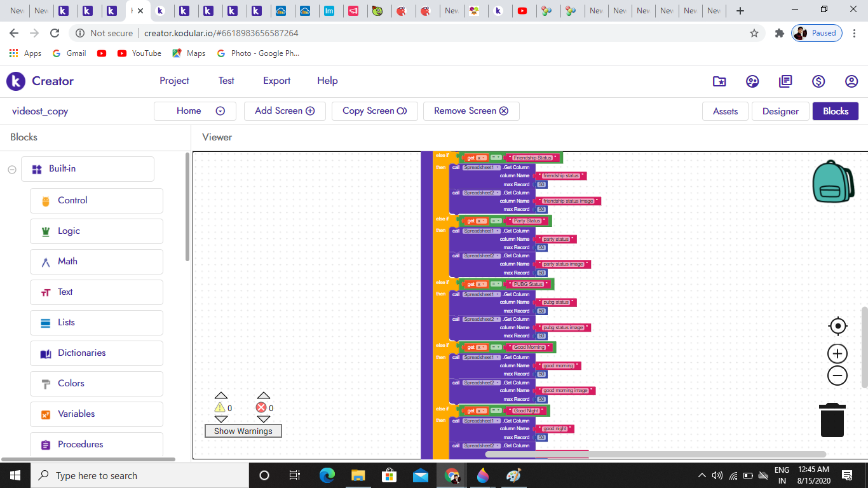Open the Export menu
This screenshot has width=868, height=488.
click(x=276, y=81)
